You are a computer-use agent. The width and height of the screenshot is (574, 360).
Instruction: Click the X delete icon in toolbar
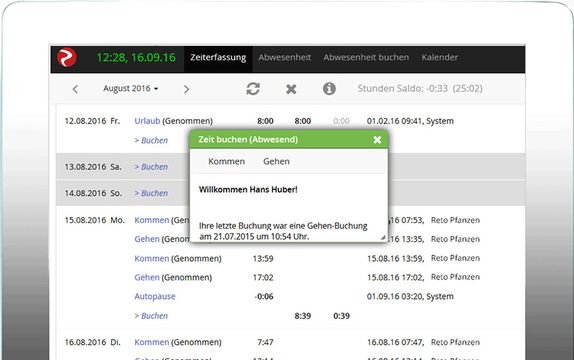pos(291,89)
